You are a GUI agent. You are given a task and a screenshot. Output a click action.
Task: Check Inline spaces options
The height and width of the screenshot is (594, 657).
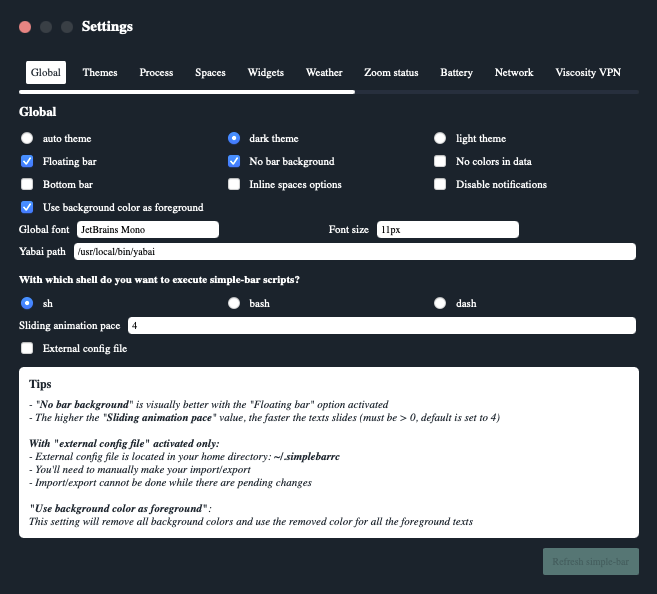[x=234, y=184]
